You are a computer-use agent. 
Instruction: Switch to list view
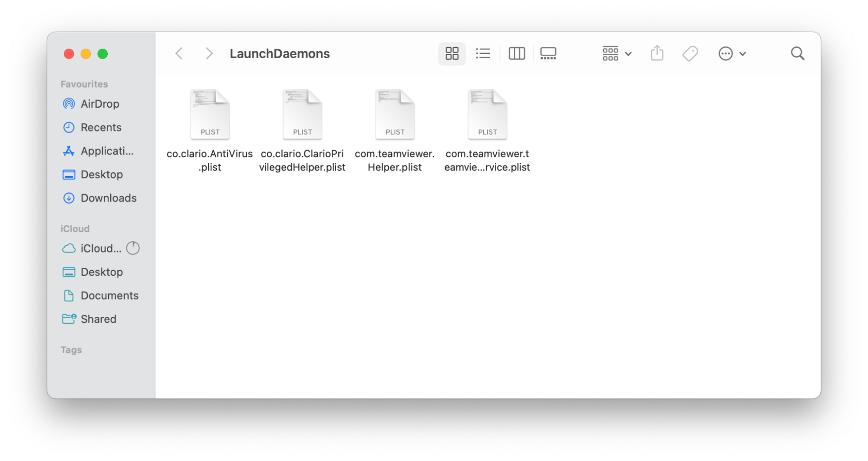coord(483,53)
